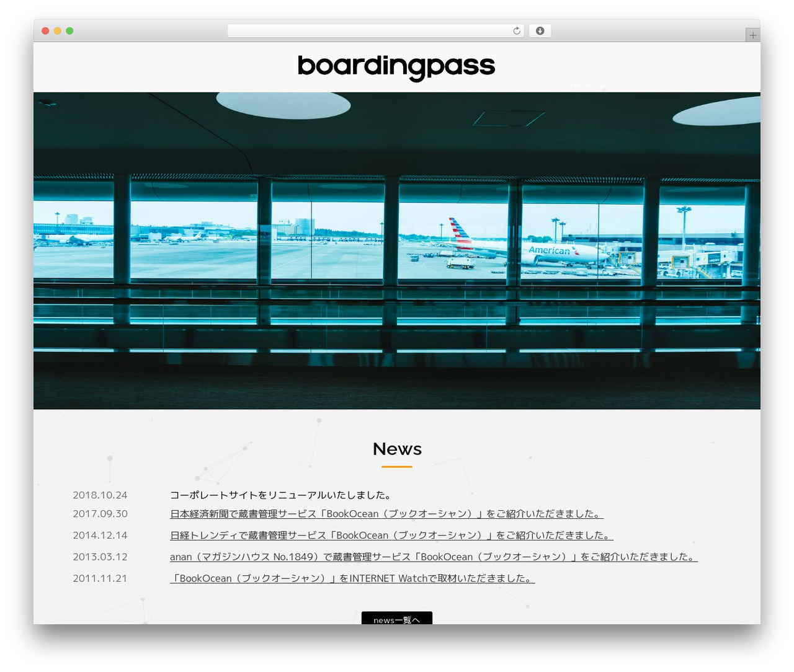Click the airport terminal hero image

pos(397,250)
